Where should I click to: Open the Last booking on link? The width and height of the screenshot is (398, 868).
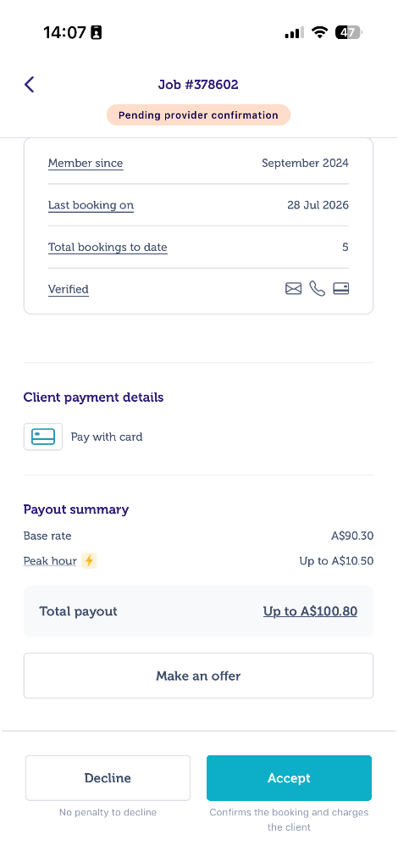click(x=91, y=205)
